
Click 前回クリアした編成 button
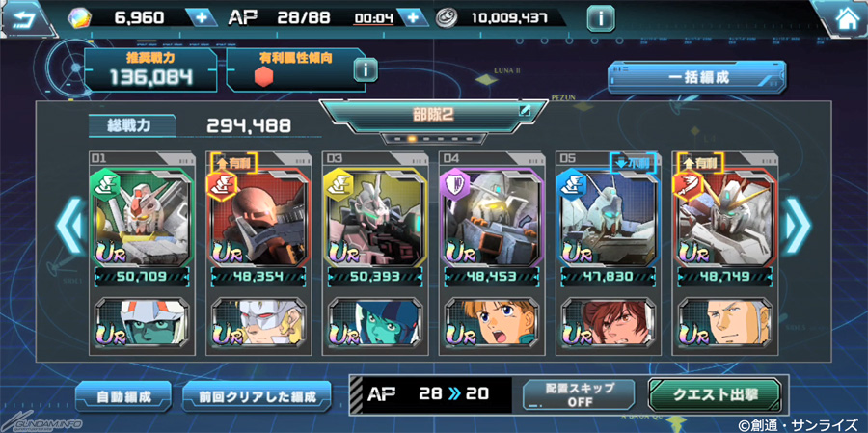[x=257, y=396]
